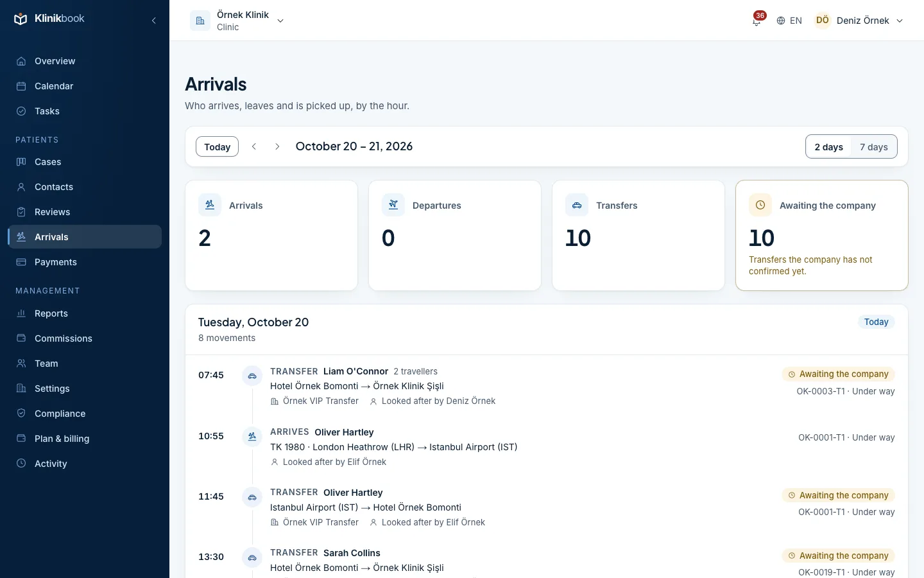Viewport: 924px width, 578px height.
Task: Click the Departures plane takeoff card icon
Action: (x=393, y=205)
